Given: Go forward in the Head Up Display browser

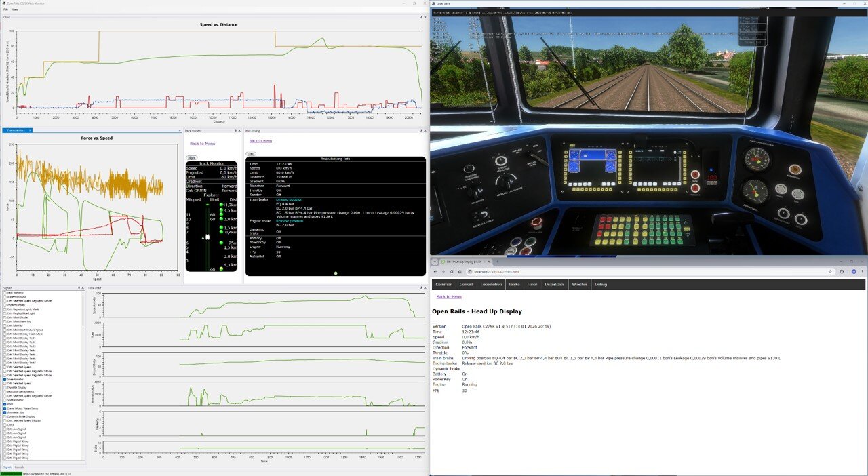Looking at the screenshot, I should 443,271.
